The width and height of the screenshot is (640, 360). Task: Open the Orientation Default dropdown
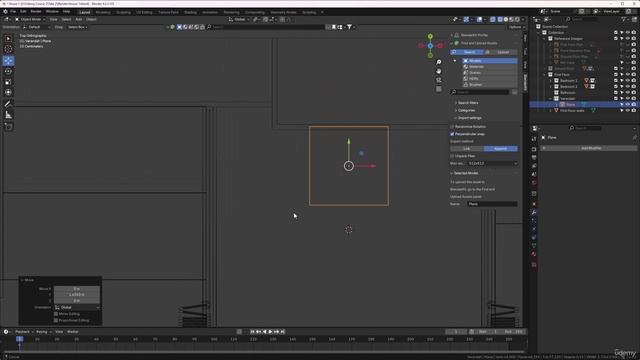(37, 27)
